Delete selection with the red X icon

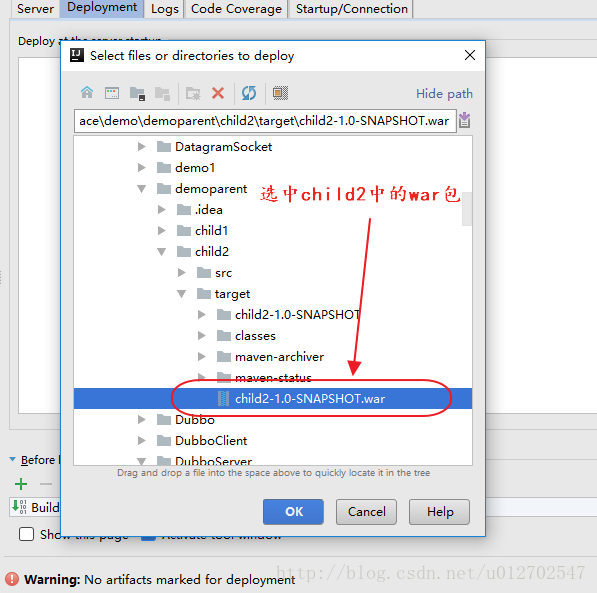click(218, 93)
